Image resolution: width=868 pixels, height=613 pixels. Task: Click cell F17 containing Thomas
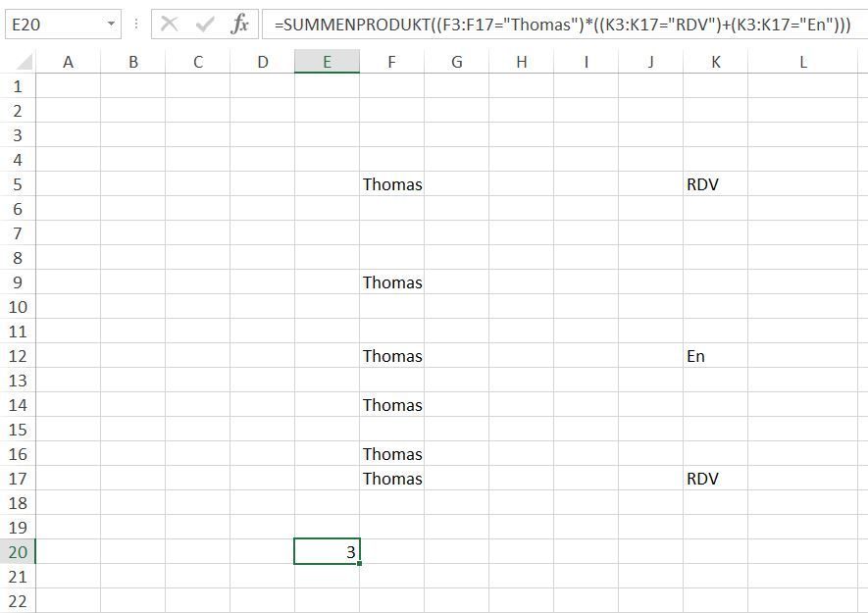tap(392, 478)
